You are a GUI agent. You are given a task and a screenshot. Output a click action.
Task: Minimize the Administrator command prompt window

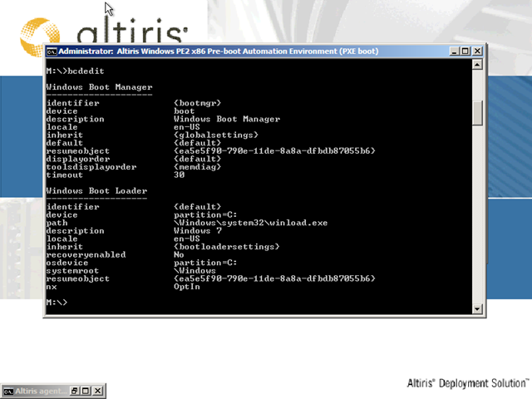tap(455, 52)
